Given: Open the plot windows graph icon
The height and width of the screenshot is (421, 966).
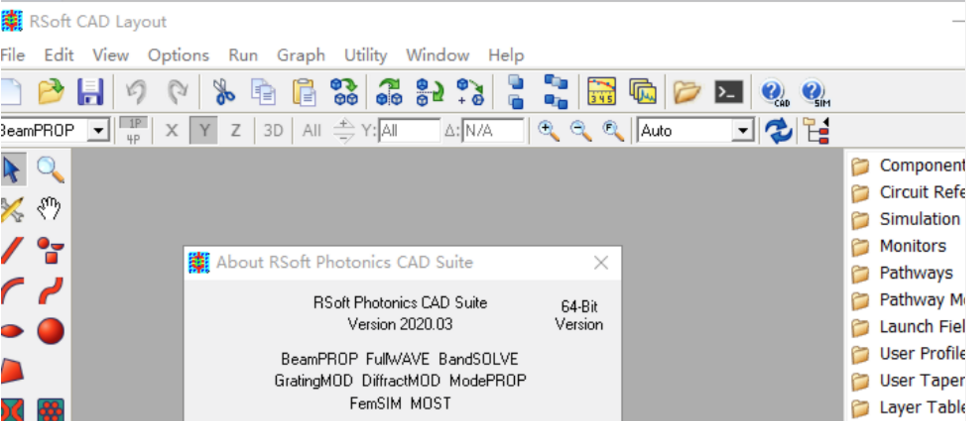Looking at the screenshot, I should [643, 92].
